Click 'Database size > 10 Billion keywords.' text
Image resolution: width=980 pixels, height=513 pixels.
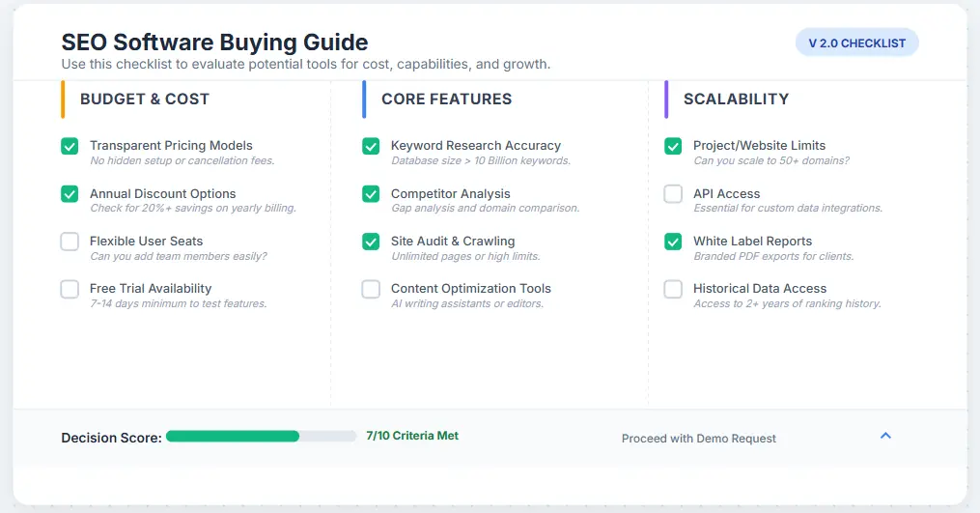[481, 160]
